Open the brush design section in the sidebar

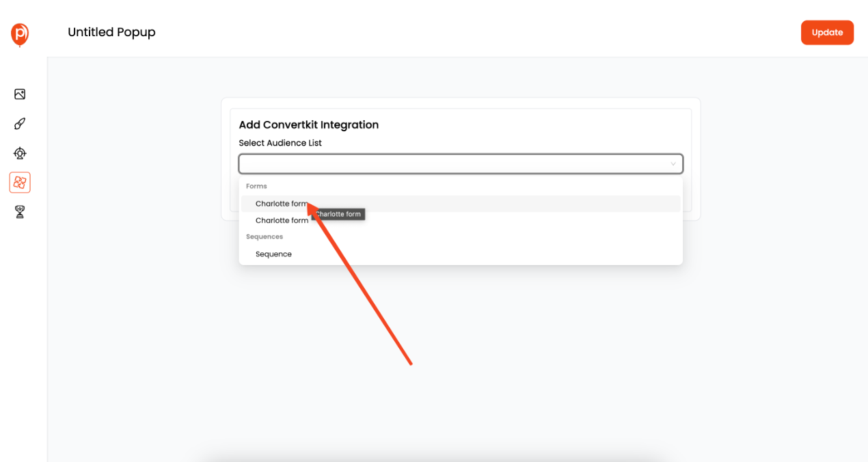[x=20, y=124]
